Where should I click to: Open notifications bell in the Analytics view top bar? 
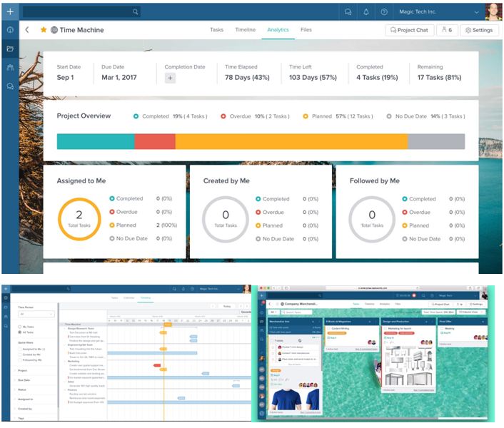(366, 12)
